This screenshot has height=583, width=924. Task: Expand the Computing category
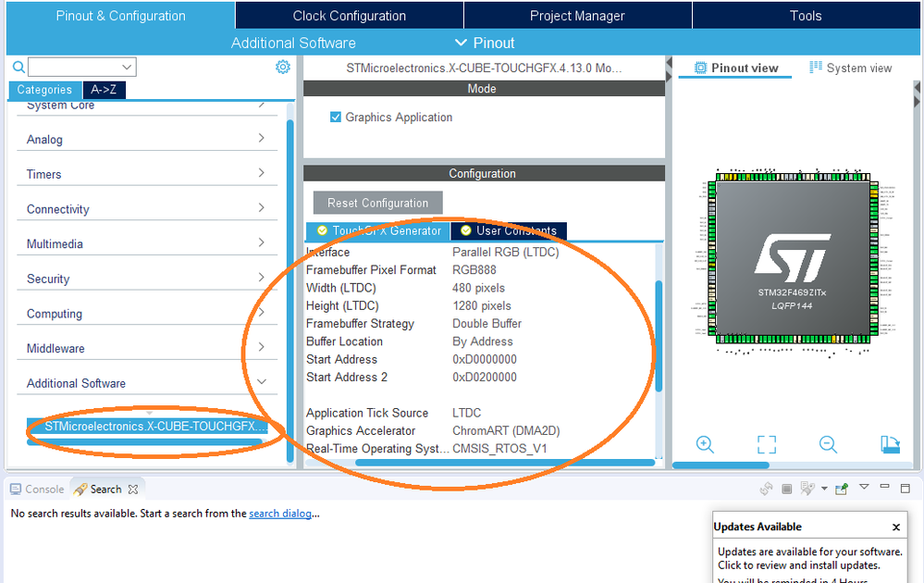[147, 313]
